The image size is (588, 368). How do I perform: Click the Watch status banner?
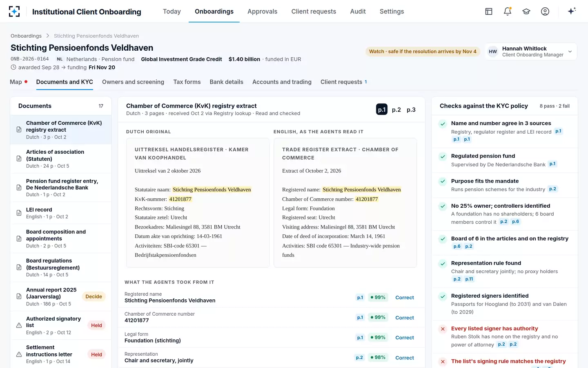point(423,52)
